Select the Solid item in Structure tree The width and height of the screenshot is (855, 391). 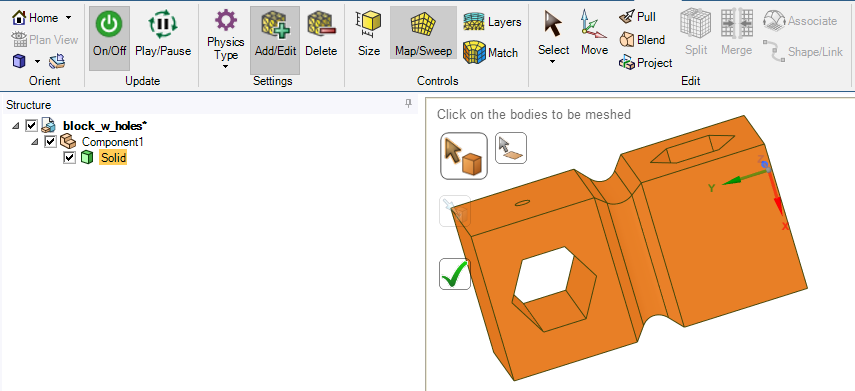point(113,158)
